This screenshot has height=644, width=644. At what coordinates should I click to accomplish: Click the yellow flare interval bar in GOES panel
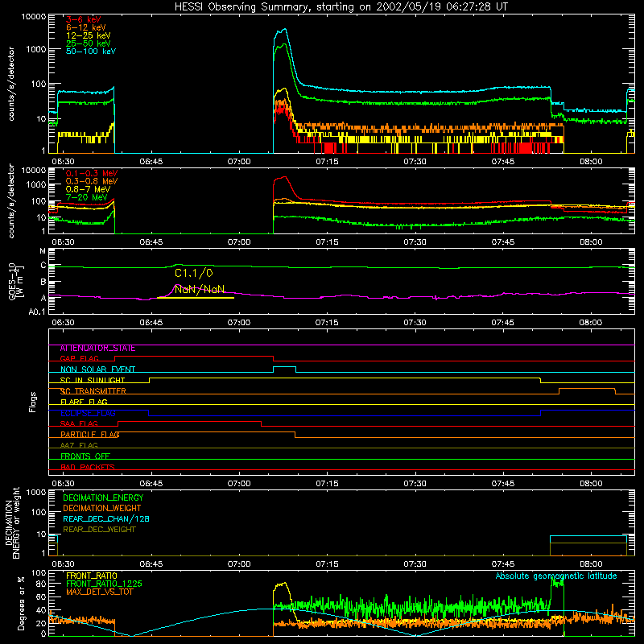point(196,298)
